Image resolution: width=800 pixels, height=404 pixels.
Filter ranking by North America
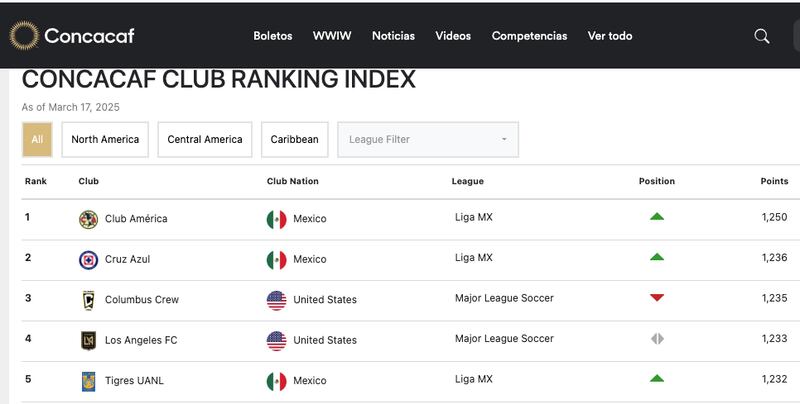pos(105,140)
